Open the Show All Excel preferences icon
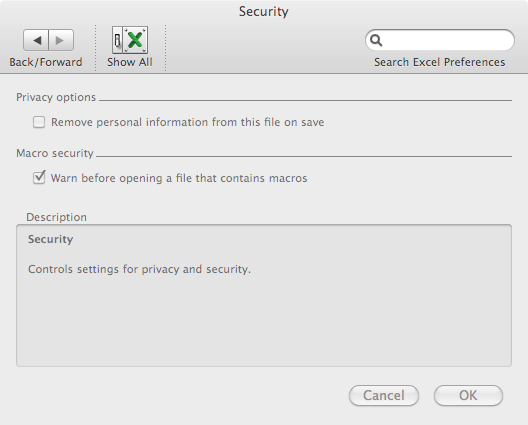This screenshot has height=425, width=528. click(x=130, y=40)
